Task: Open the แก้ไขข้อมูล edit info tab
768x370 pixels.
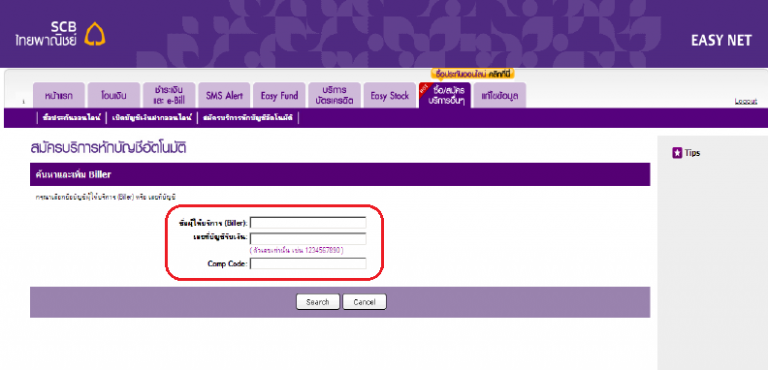Action: coord(500,96)
